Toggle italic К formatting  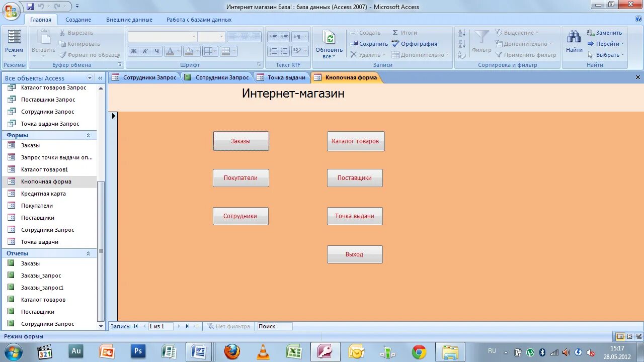(145, 51)
